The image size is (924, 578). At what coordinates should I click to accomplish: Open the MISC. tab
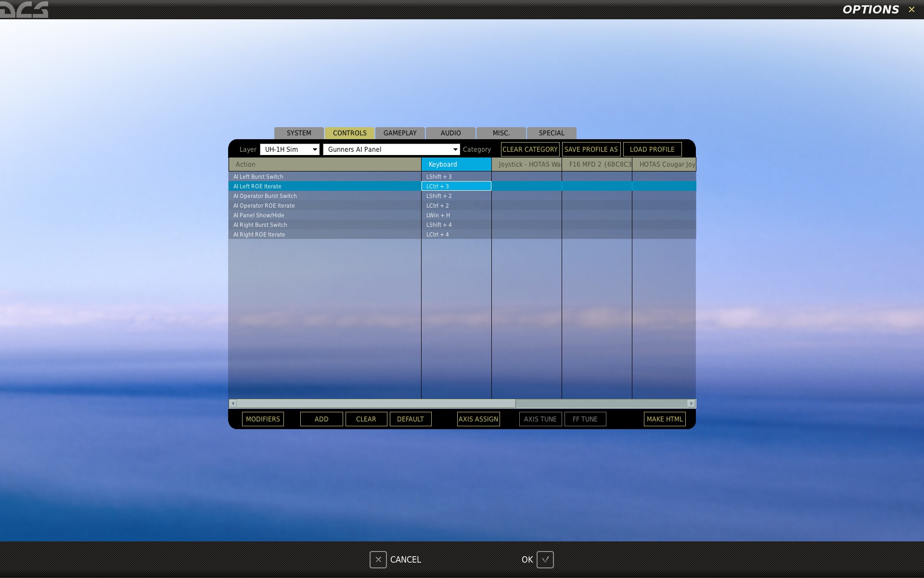tap(501, 133)
